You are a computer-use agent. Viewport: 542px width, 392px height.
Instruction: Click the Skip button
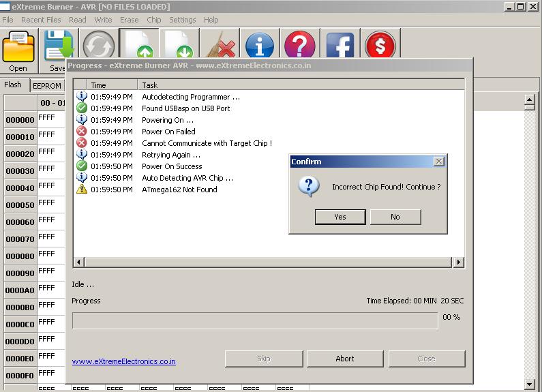(x=263, y=359)
